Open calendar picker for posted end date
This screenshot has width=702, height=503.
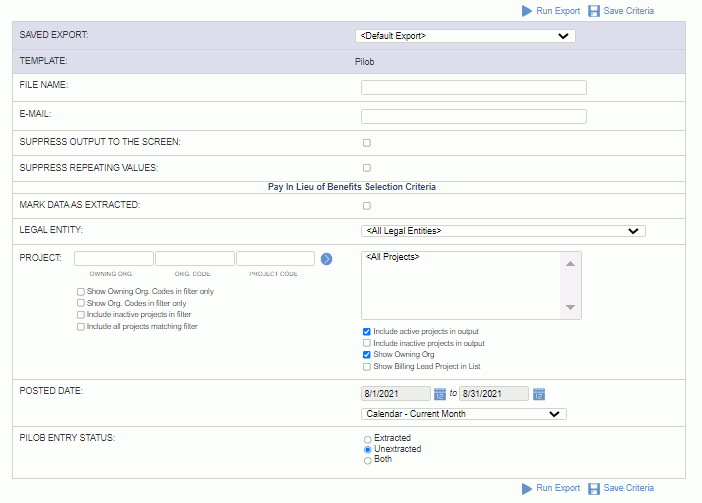point(539,394)
